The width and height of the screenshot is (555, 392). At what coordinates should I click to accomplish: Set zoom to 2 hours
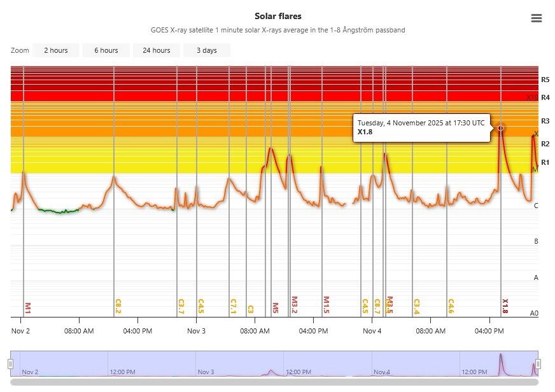coord(56,50)
